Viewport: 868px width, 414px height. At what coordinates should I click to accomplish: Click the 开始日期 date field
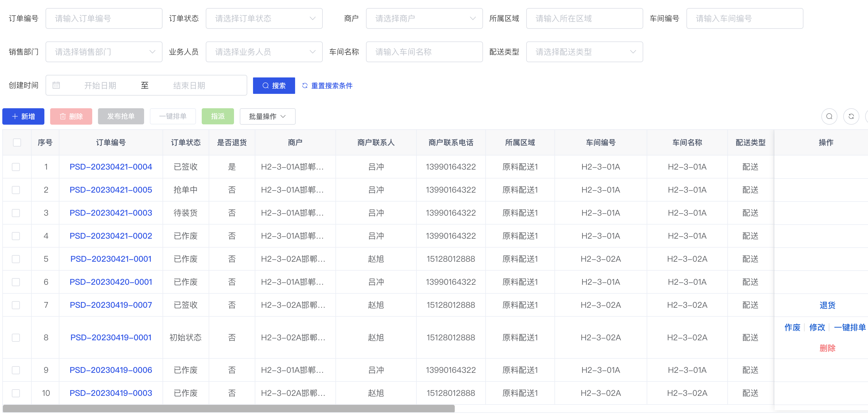point(100,86)
